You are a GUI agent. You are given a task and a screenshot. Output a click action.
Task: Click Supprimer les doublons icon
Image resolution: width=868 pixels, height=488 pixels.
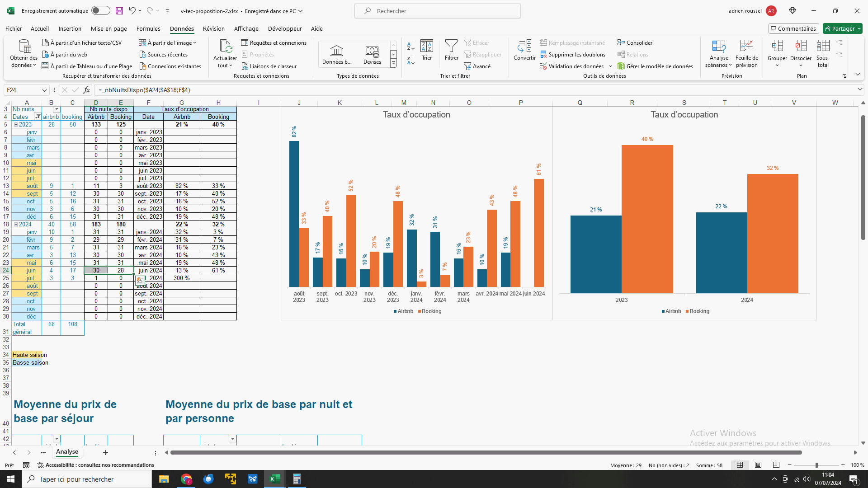(x=544, y=55)
